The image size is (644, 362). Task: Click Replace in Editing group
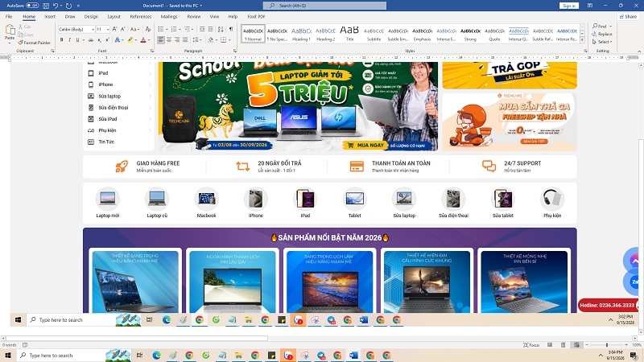coord(602,34)
